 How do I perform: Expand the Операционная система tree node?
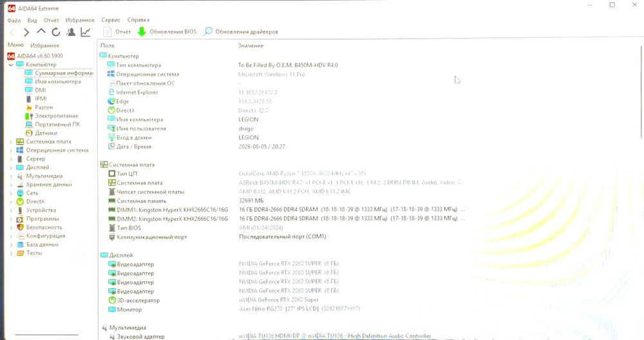(11, 150)
